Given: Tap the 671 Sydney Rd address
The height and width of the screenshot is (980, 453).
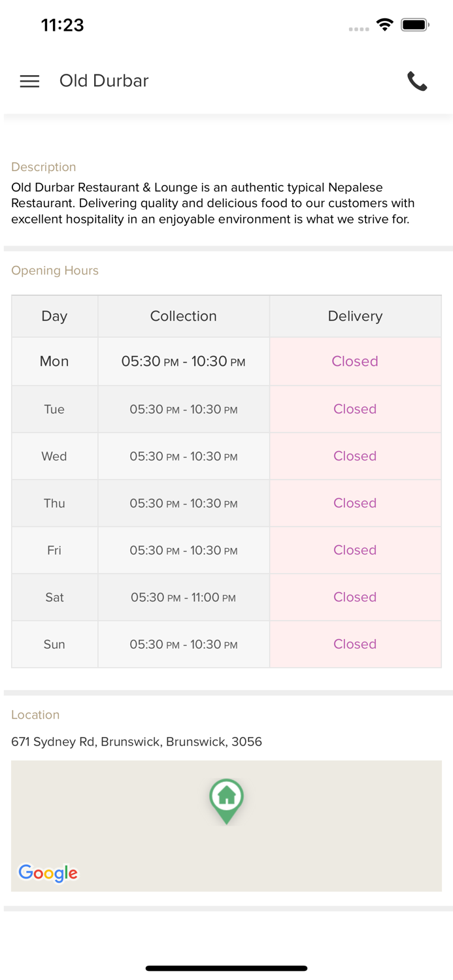Looking at the screenshot, I should pos(137,742).
